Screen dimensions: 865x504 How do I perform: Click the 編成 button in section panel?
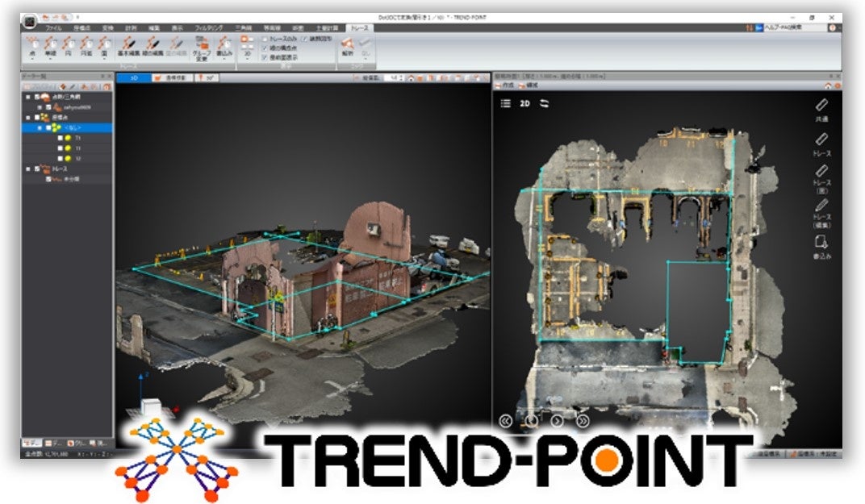529,86
